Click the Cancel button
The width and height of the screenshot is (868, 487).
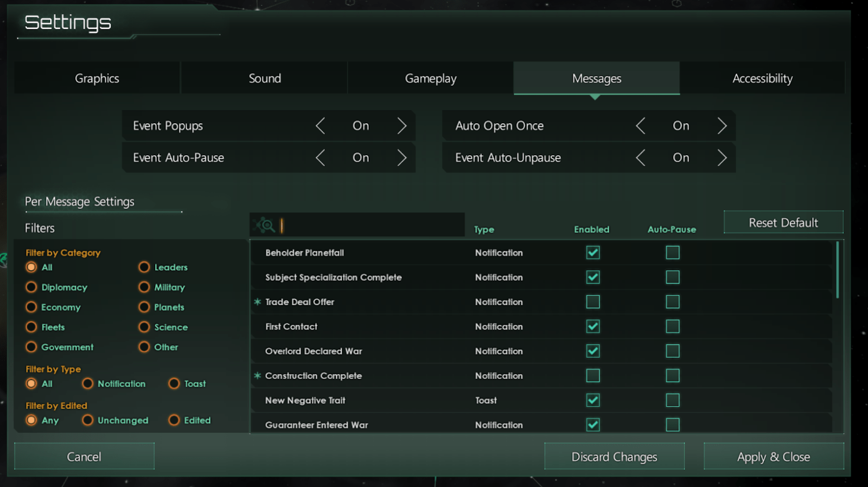(x=84, y=457)
